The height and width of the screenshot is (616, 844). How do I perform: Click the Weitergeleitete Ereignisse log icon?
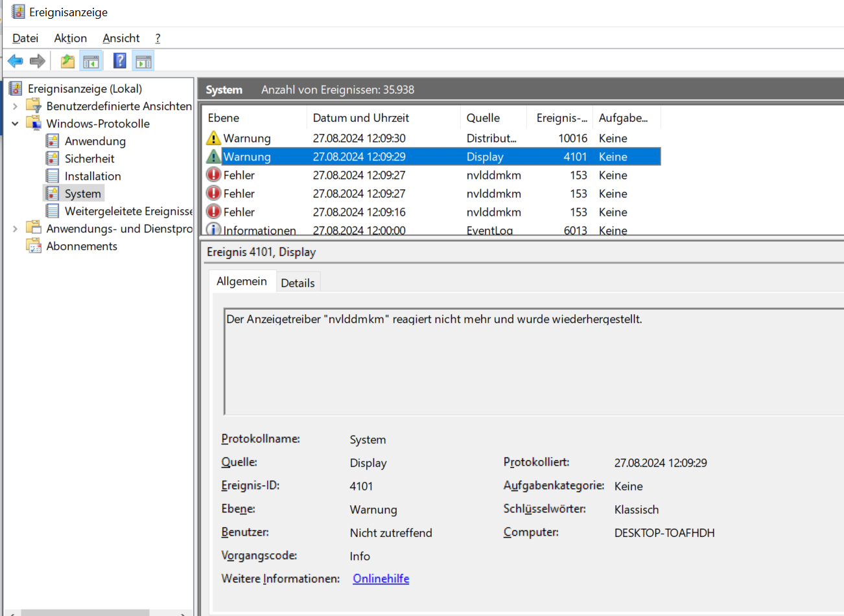click(x=53, y=211)
